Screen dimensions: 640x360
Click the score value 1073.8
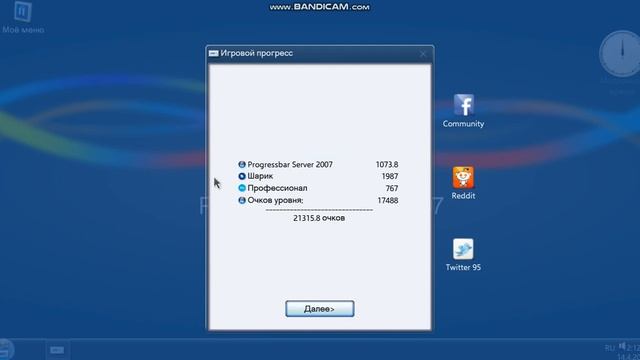point(387,164)
